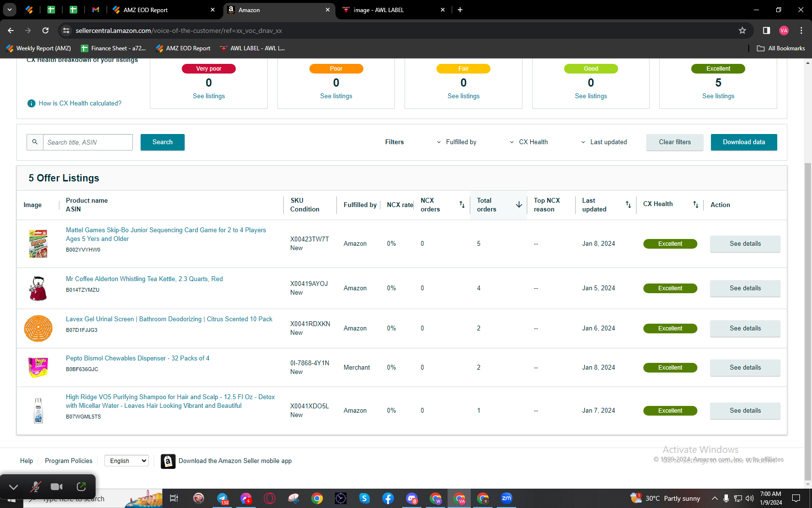See details for Mr Coffee Tea Kettle
The width and height of the screenshot is (812, 508).
[x=745, y=288]
